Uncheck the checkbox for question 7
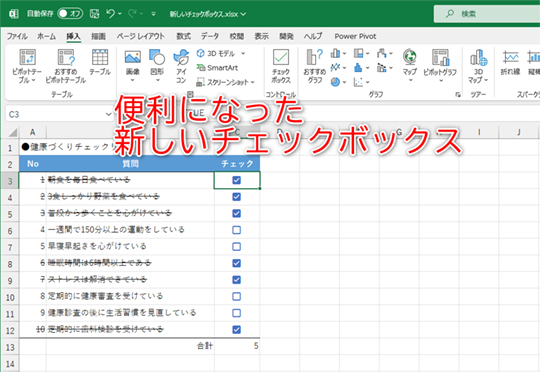The width and height of the screenshot is (540, 372). pos(237,280)
